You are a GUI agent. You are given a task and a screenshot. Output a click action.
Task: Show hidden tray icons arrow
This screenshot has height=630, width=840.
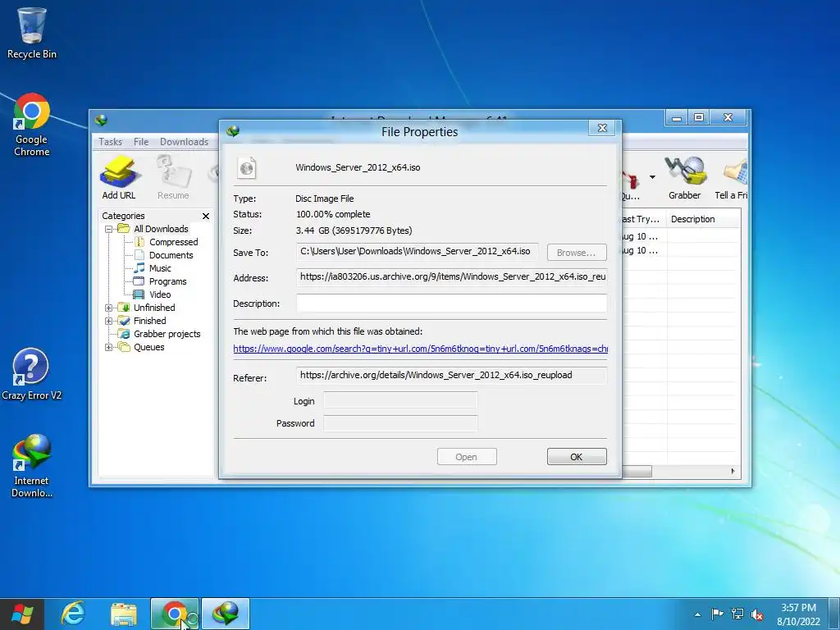coord(697,614)
